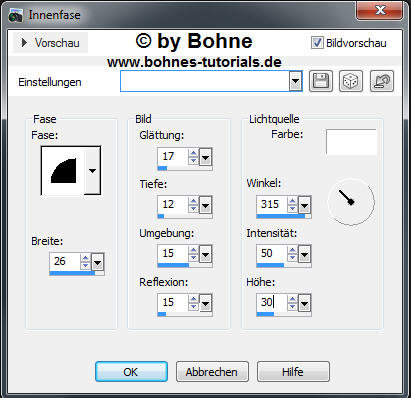This screenshot has width=411, height=398.
Task: Click the reset to default icon
Action: coord(382,81)
